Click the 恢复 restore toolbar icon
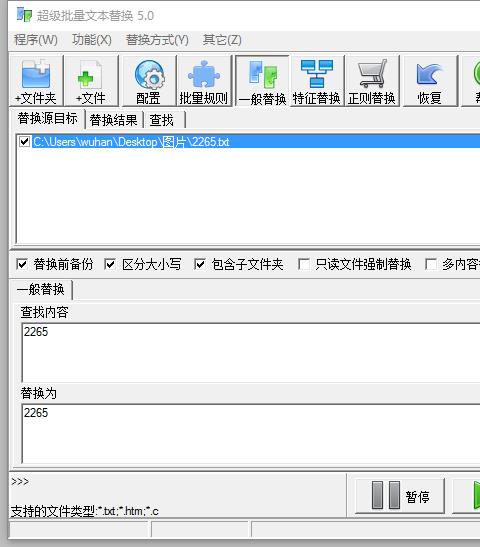480x547 pixels. coord(430,81)
